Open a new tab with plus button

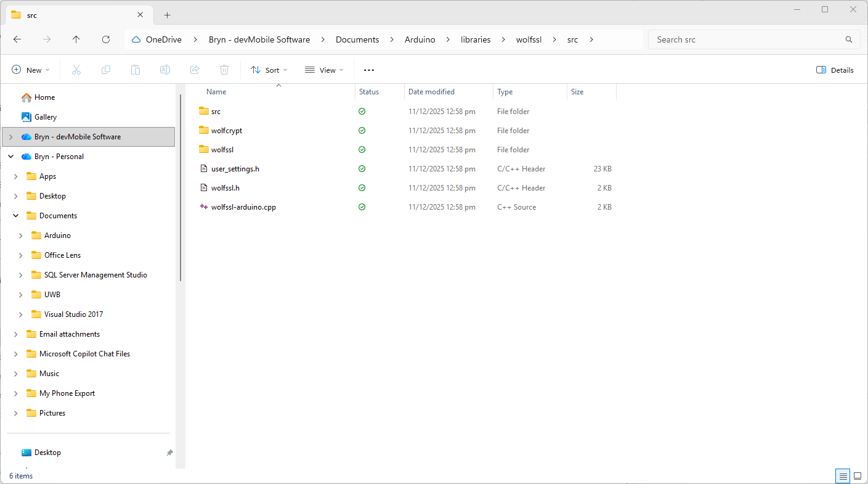(167, 15)
